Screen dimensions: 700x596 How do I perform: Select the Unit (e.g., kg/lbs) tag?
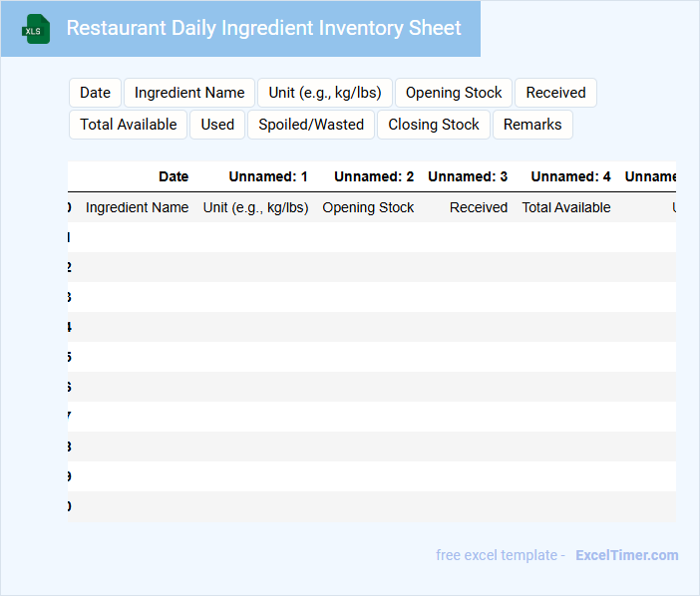[325, 93]
